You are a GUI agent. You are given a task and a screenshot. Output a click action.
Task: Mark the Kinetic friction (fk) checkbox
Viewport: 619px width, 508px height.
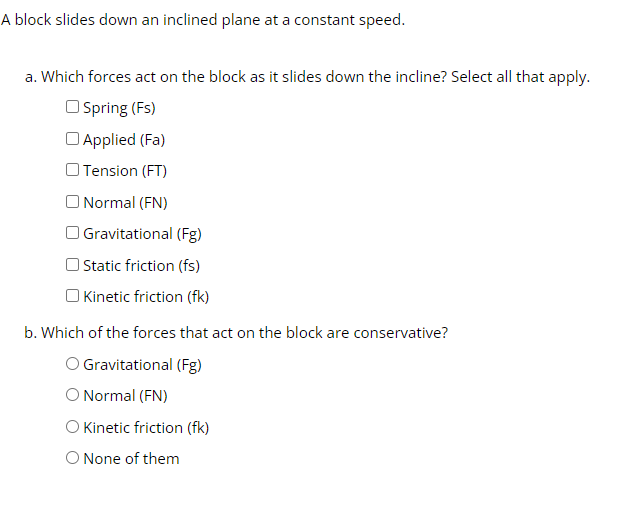(72, 296)
